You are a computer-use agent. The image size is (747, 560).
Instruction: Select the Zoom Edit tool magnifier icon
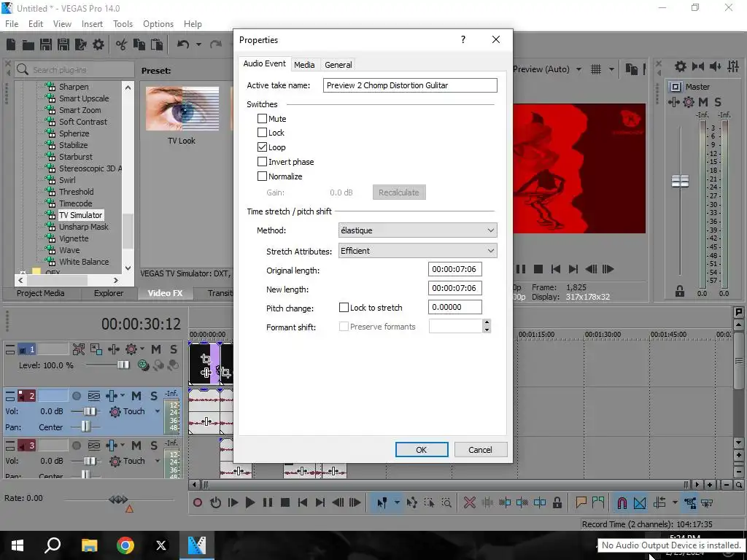(x=446, y=502)
